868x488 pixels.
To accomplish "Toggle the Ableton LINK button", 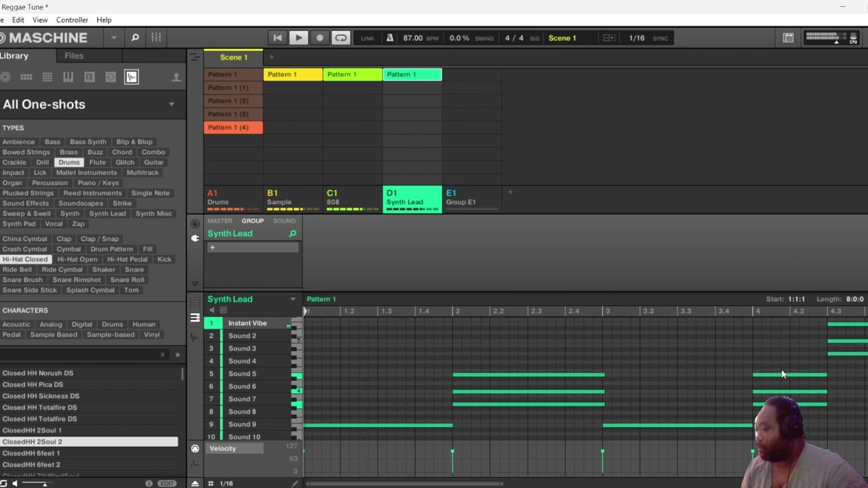I will pos(368,39).
